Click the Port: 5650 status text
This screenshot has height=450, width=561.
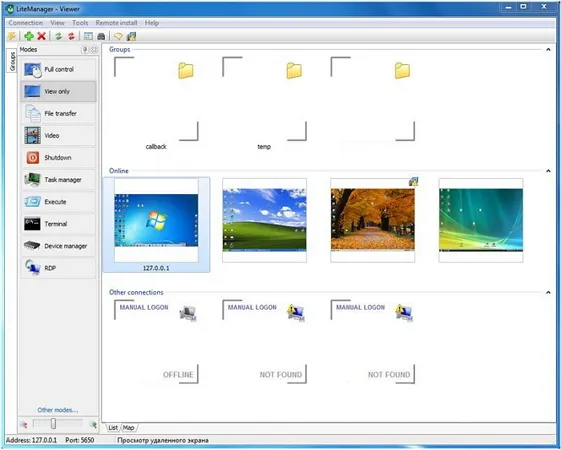coord(80,440)
